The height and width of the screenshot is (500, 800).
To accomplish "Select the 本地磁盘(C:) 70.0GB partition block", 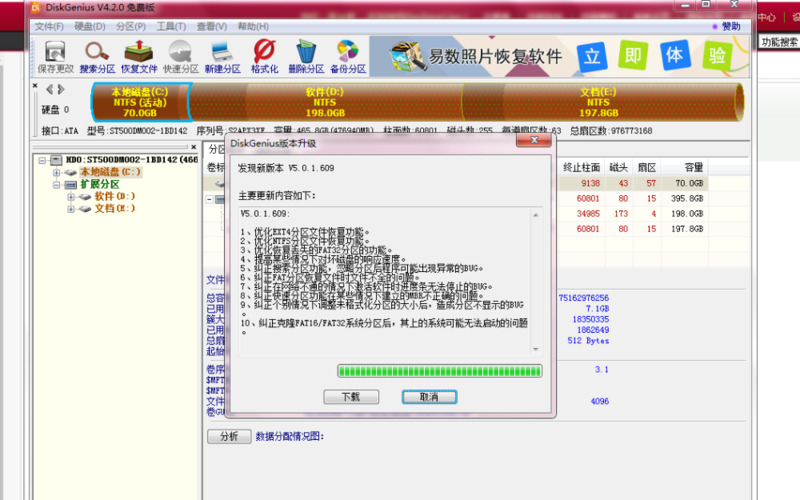I will (140, 102).
